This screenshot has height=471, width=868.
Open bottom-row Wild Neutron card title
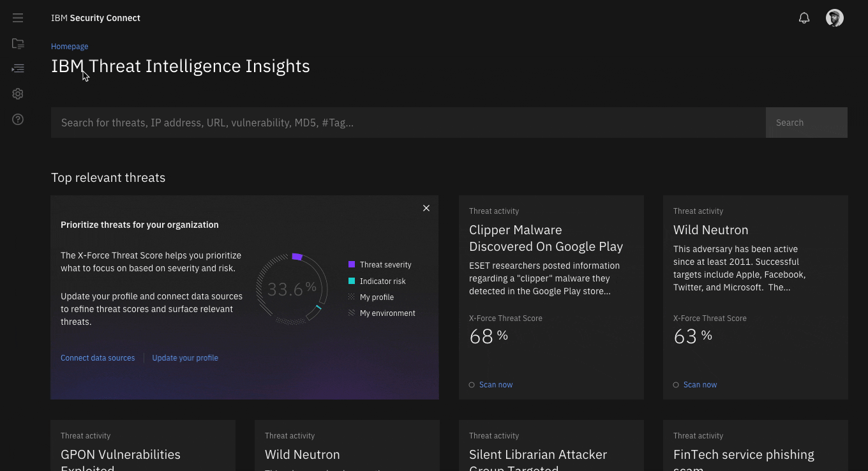303,454
